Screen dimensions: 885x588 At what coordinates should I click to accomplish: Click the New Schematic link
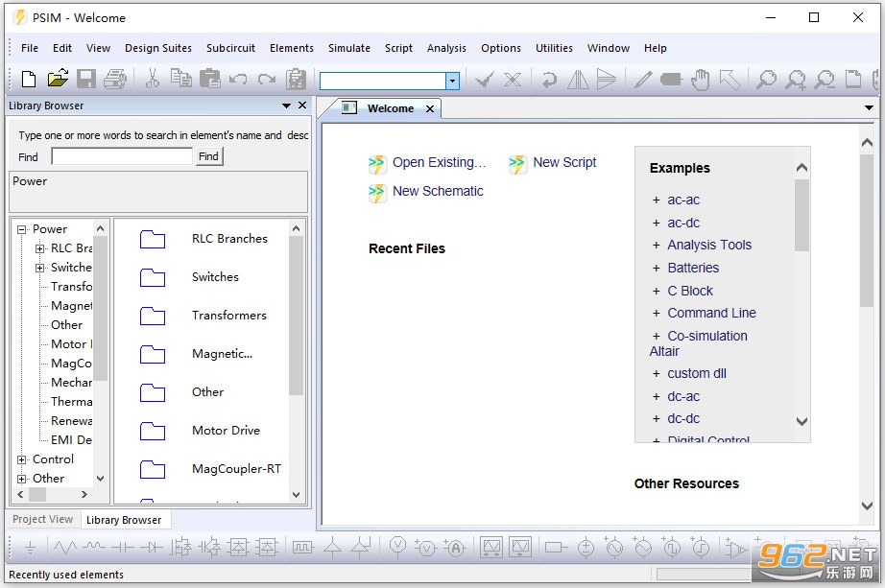(x=438, y=191)
